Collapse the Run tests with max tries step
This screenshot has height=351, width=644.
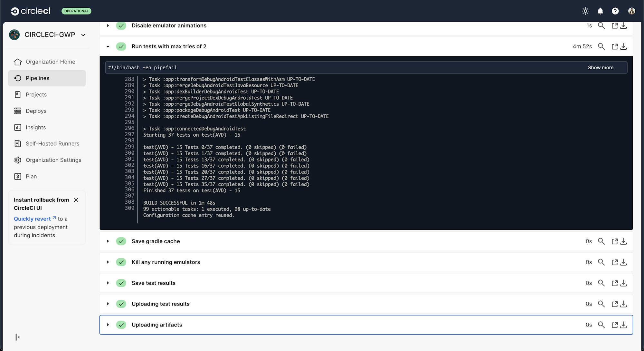108,46
